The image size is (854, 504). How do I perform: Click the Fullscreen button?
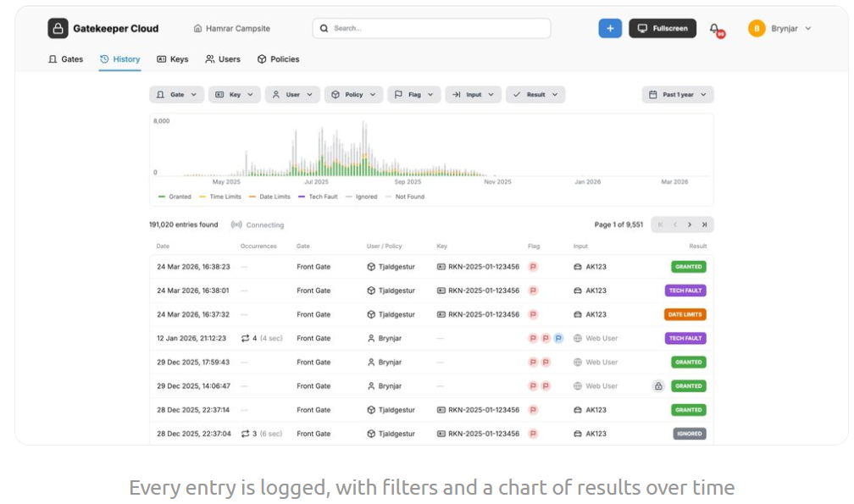[663, 28]
